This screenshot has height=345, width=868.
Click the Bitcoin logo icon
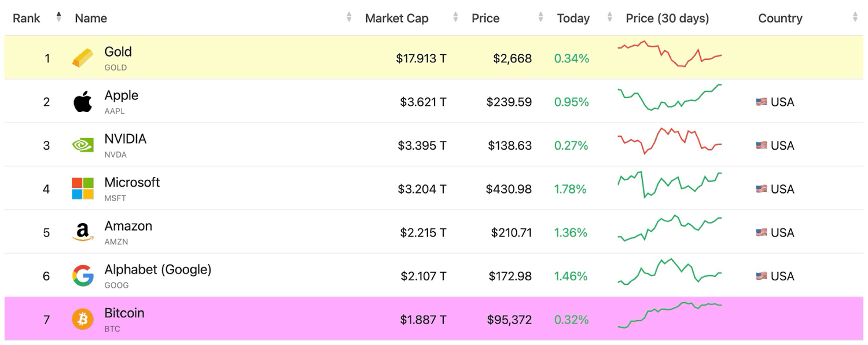pyautogui.click(x=83, y=319)
